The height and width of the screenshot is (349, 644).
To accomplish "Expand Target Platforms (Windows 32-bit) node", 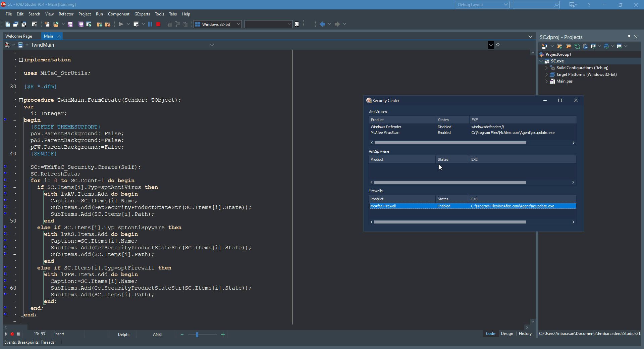I will point(546,74).
